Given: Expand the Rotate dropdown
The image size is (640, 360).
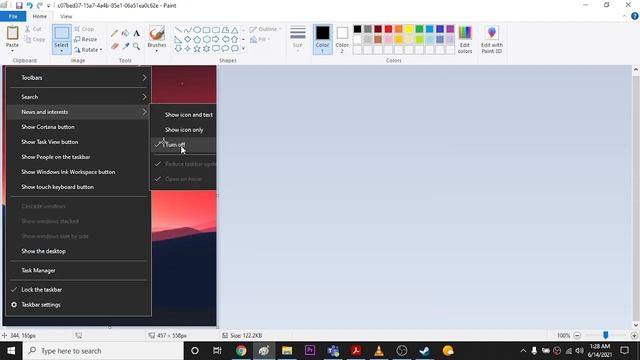Looking at the screenshot, I should click(101, 50).
